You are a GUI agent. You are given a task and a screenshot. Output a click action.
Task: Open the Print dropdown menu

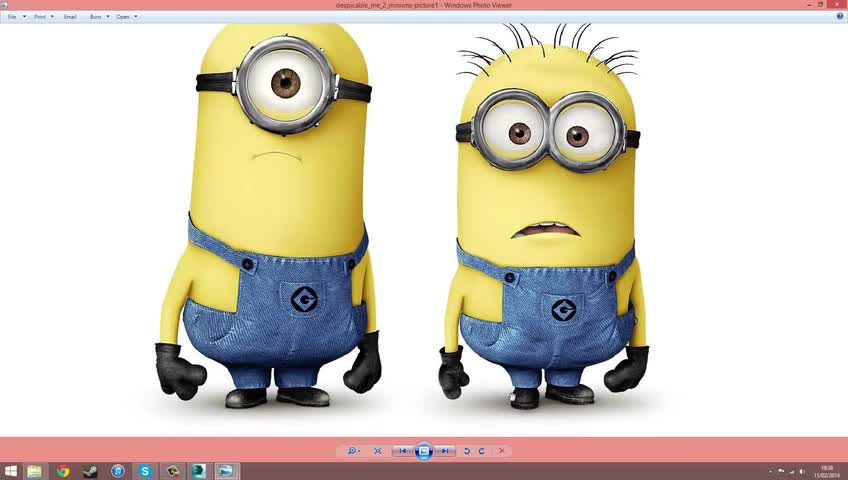click(x=44, y=17)
